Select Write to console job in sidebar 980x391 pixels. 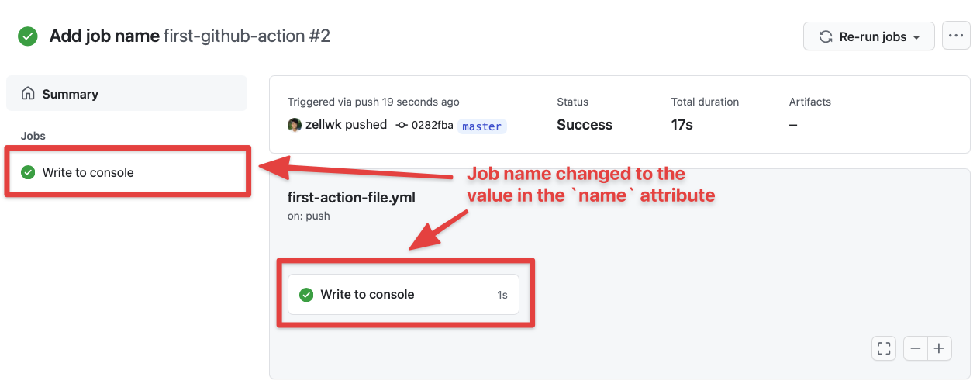pyautogui.click(x=88, y=172)
